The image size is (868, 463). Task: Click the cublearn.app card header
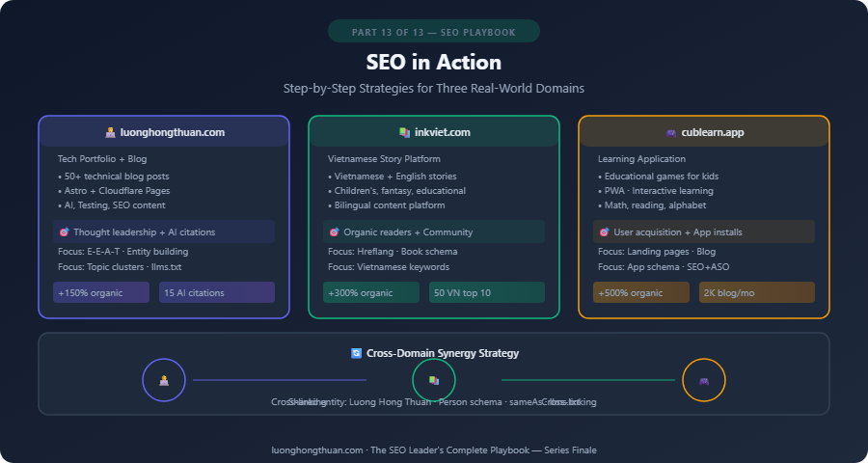[704, 132]
